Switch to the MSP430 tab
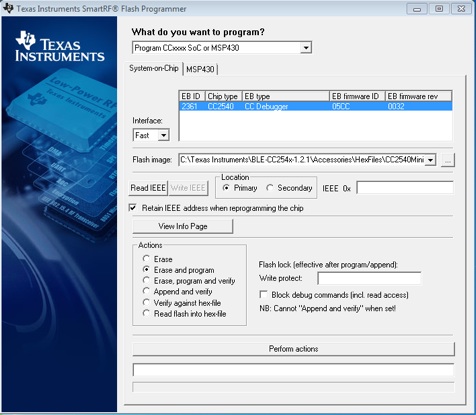This screenshot has width=476, height=415. (x=200, y=69)
